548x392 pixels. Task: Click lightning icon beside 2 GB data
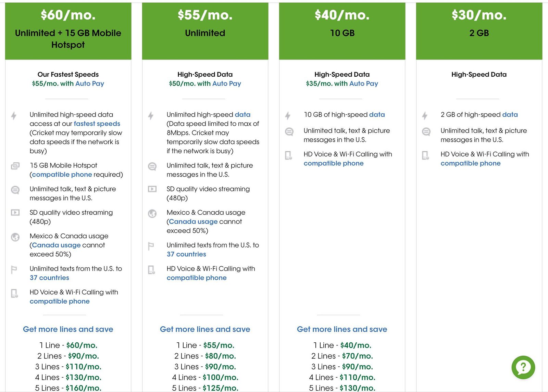(425, 116)
